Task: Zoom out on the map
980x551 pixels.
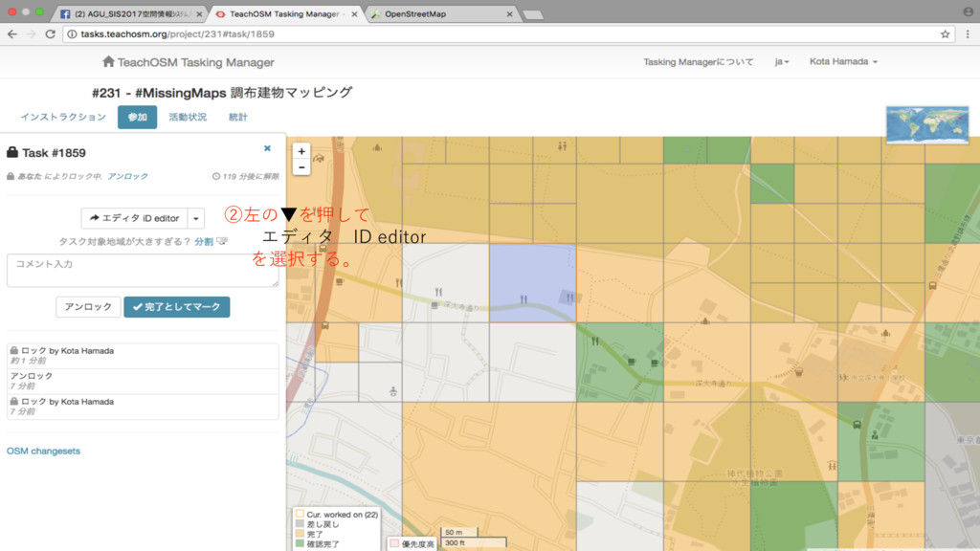Action: point(301,166)
